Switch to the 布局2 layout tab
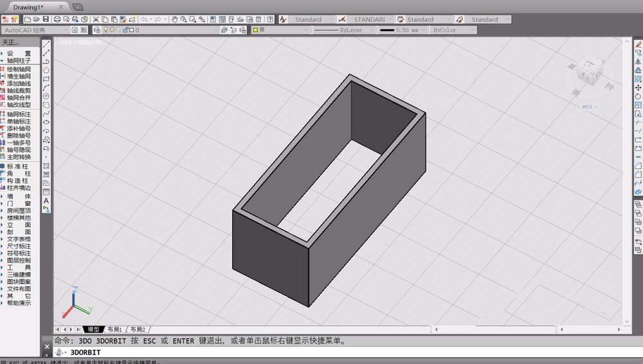This screenshot has height=364, width=643. pos(138,329)
